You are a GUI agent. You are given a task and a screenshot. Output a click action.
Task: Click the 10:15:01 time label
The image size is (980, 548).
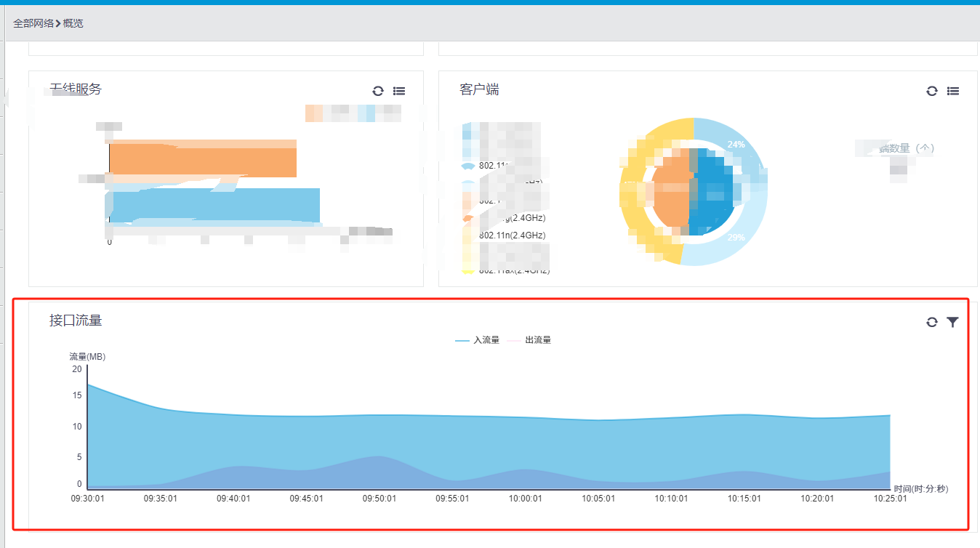click(x=745, y=499)
